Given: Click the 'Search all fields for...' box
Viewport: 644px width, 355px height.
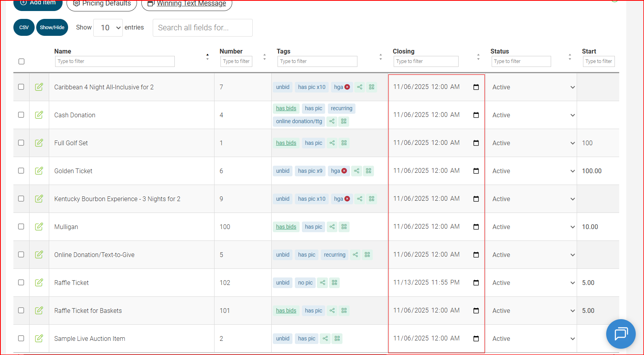Looking at the screenshot, I should tap(202, 28).
